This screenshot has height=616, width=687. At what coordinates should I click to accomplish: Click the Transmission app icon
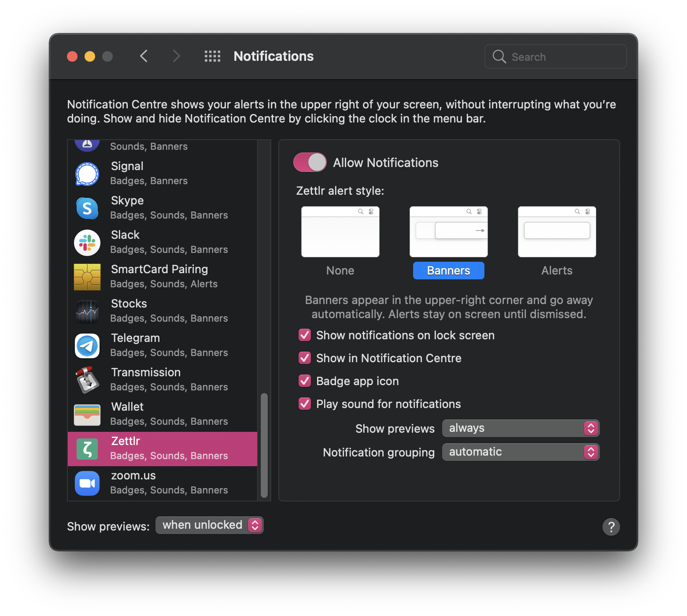click(x=87, y=380)
